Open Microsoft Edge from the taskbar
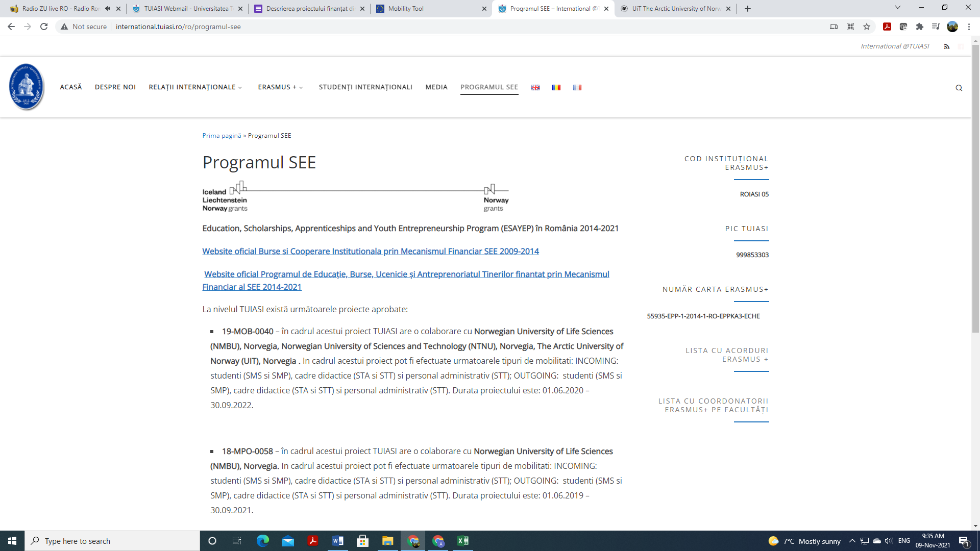 point(263,541)
